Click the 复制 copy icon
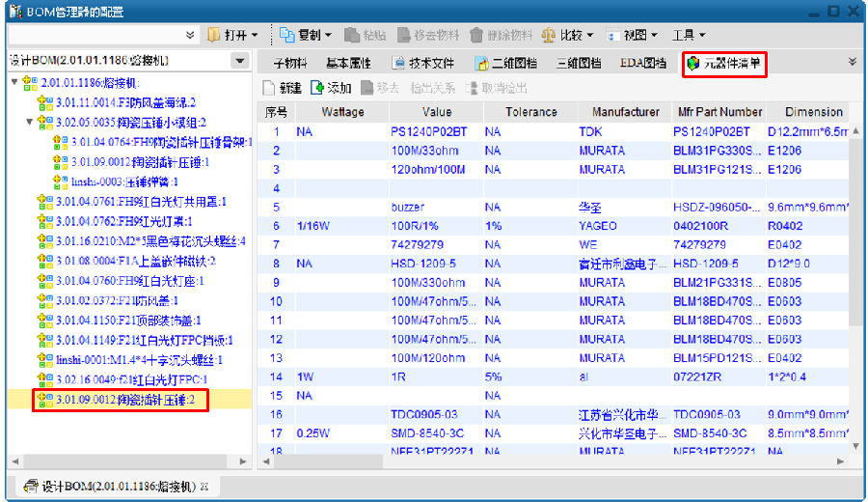This screenshot has height=502, width=868. pyautogui.click(x=286, y=35)
